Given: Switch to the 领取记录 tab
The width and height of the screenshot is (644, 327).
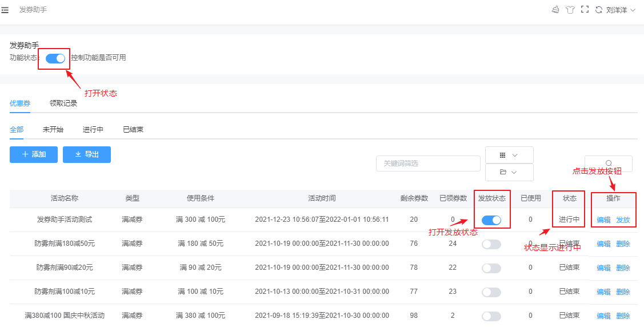Looking at the screenshot, I should click(63, 103).
